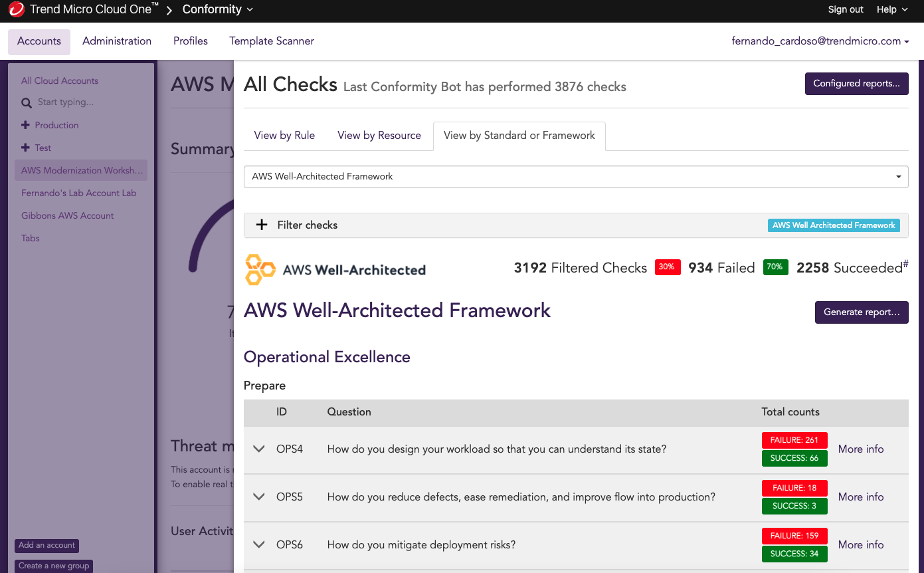Click the FAILURE: 261 badge for OPS4

point(794,440)
